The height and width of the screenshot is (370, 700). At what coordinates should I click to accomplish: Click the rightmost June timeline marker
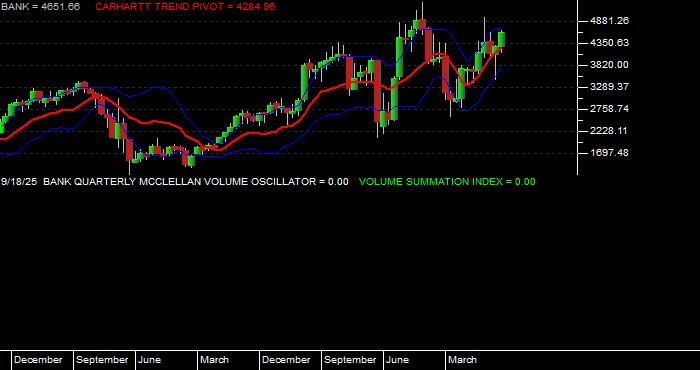coord(397,360)
